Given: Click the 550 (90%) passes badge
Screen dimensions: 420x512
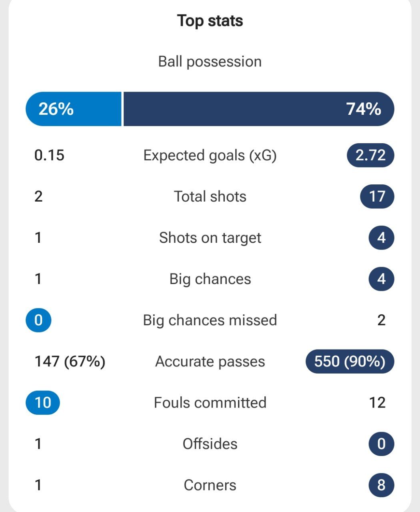Looking at the screenshot, I should point(350,361).
